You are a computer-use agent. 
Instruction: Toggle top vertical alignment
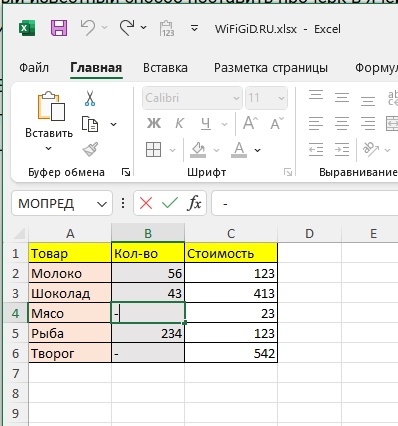pyautogui.click(x=316, y=96)
